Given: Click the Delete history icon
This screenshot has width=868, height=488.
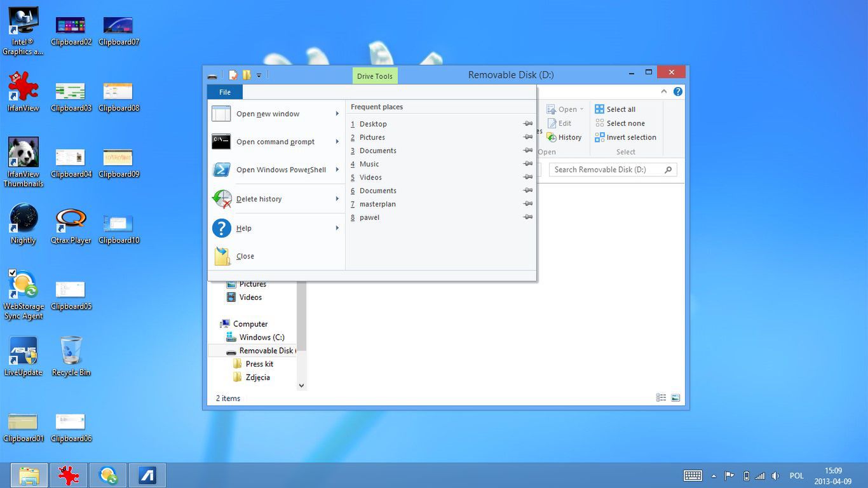Looking at the screenshot, I should (x=221, y=199).
